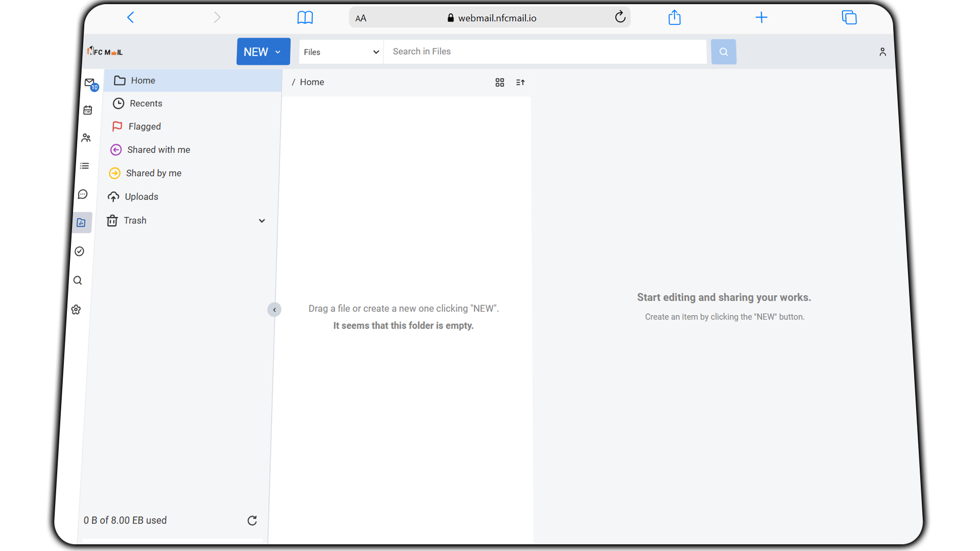The height and width of the screenshot is (551, 980).
Task: Expand the Trash folder chevron
Action: (262, 221)
